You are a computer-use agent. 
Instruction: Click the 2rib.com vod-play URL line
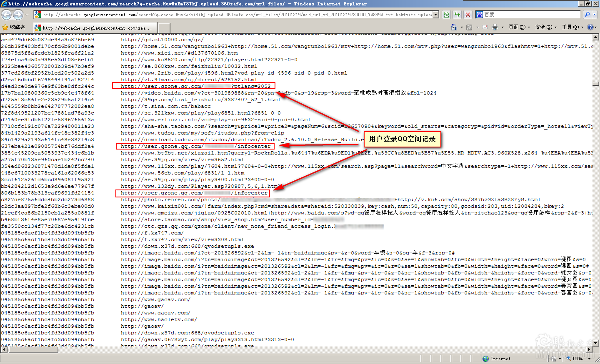click(x=234, y=73)
